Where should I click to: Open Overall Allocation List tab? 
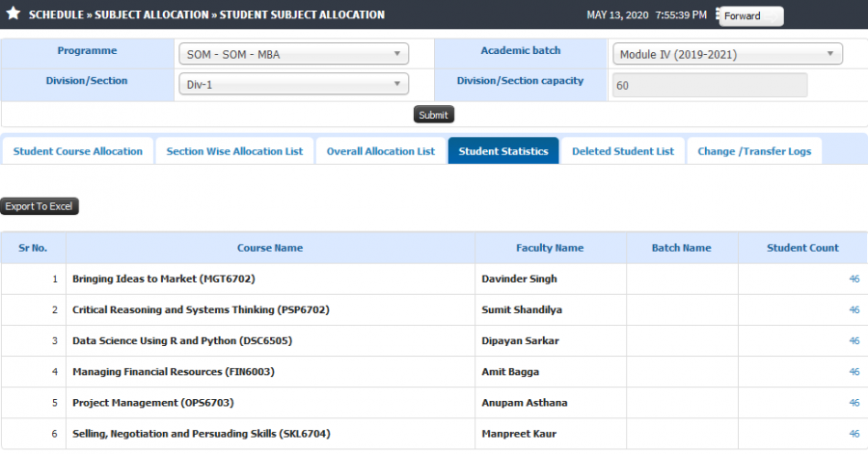click(381, 151)
